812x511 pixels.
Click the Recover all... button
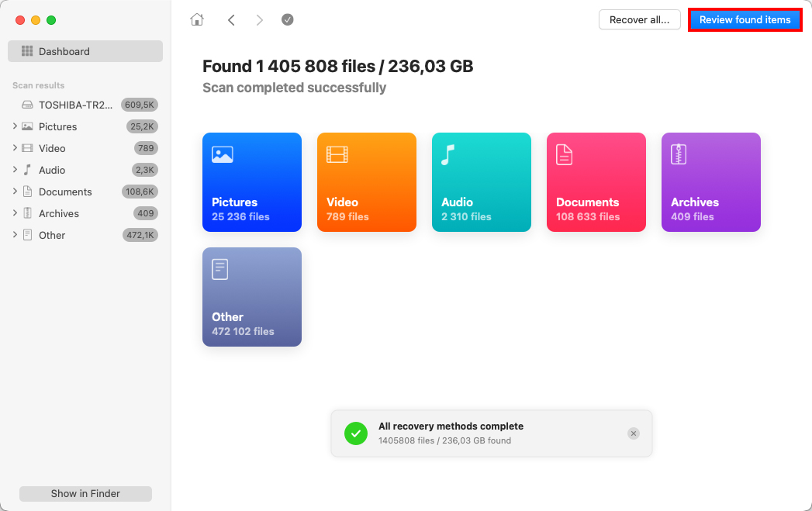coord(640,20)
